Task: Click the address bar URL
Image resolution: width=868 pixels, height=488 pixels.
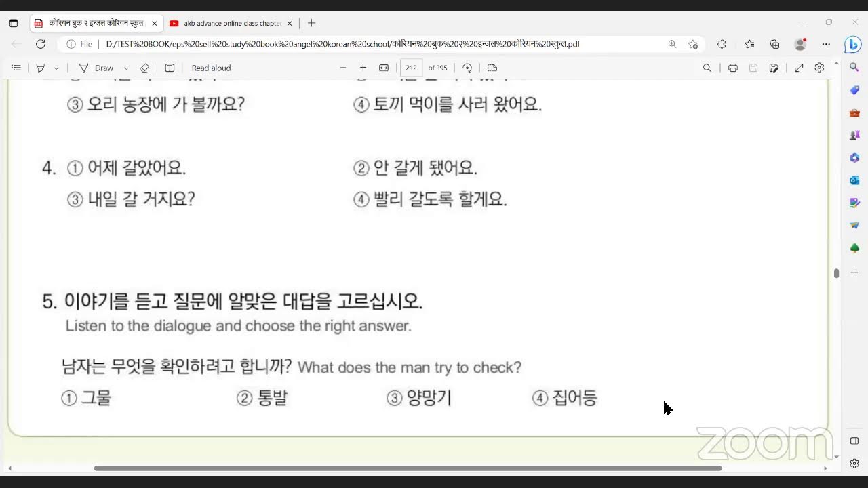Action: 342,44
